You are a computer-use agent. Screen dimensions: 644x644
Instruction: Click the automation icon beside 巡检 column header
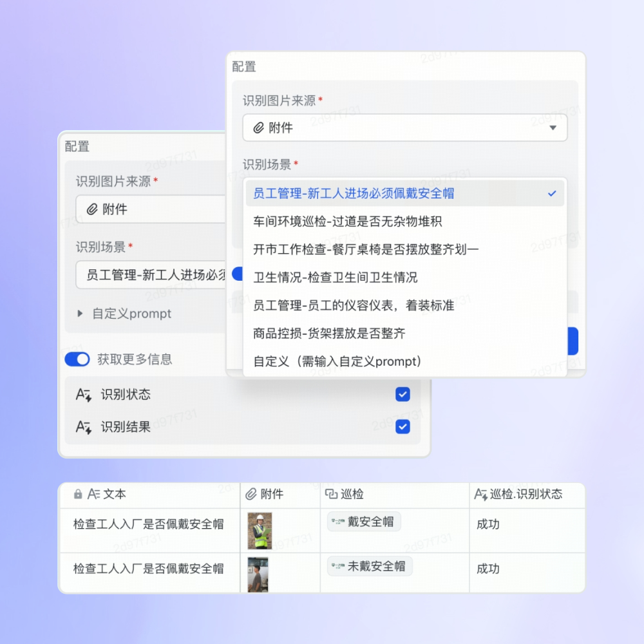pyautogui.click(x=330, y=495)
